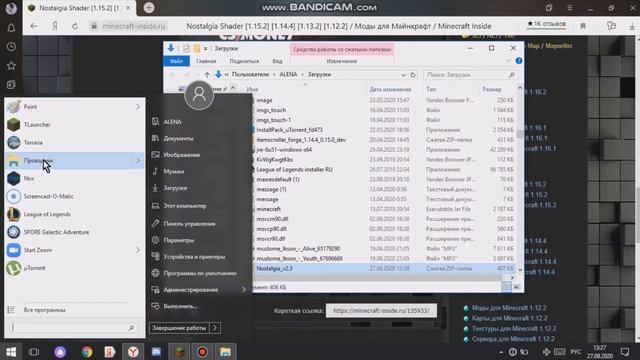Open Параметры settings entry
The image size is (640, 360).
pyautogui.click(x=178, y=240)
